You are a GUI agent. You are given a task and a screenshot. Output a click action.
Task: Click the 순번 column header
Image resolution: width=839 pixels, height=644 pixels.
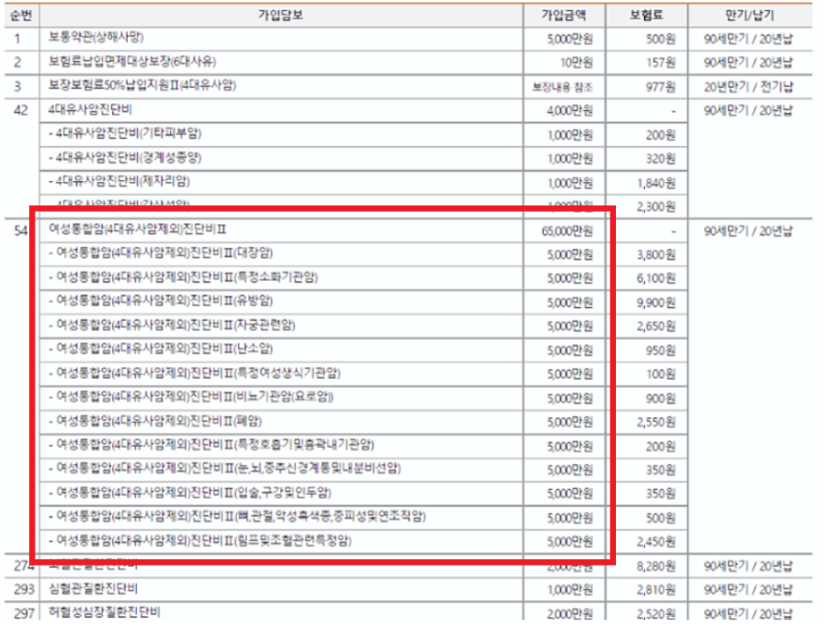point(21,15)
